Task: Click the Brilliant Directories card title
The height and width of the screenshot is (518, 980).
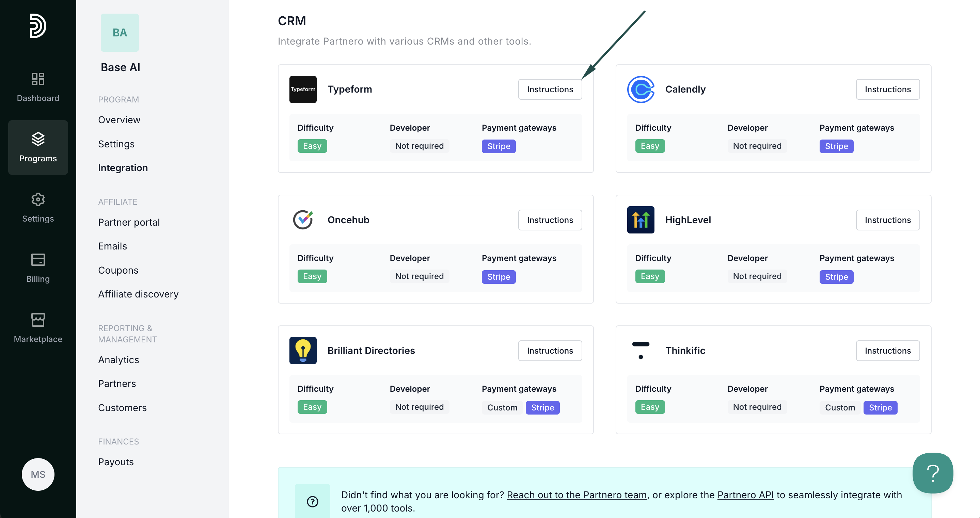Action: (371, 350)
